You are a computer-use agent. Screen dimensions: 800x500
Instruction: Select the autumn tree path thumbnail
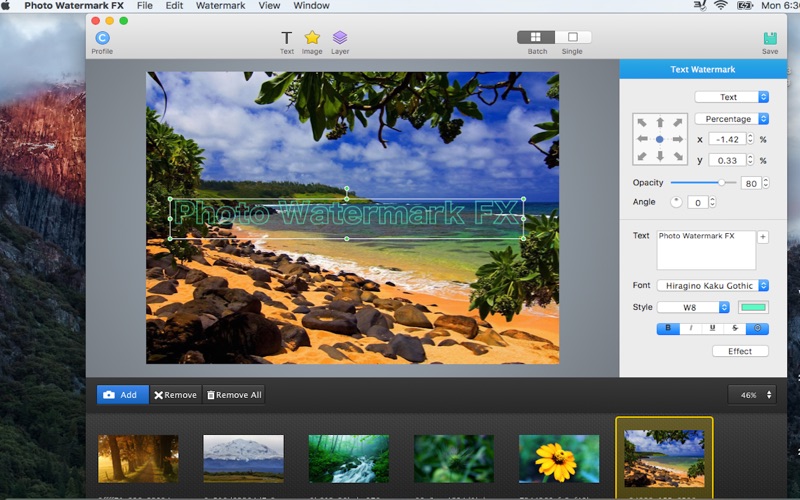click(x=138, y=458)
